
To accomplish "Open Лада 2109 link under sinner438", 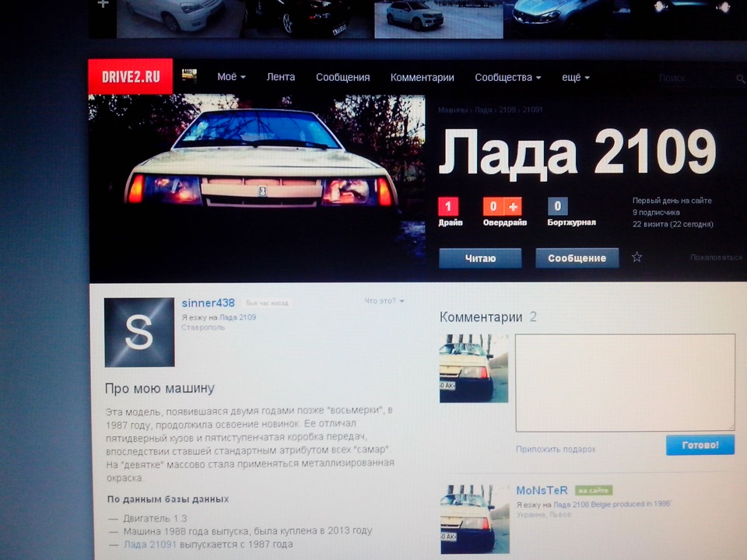I will (x=238, y=317).
